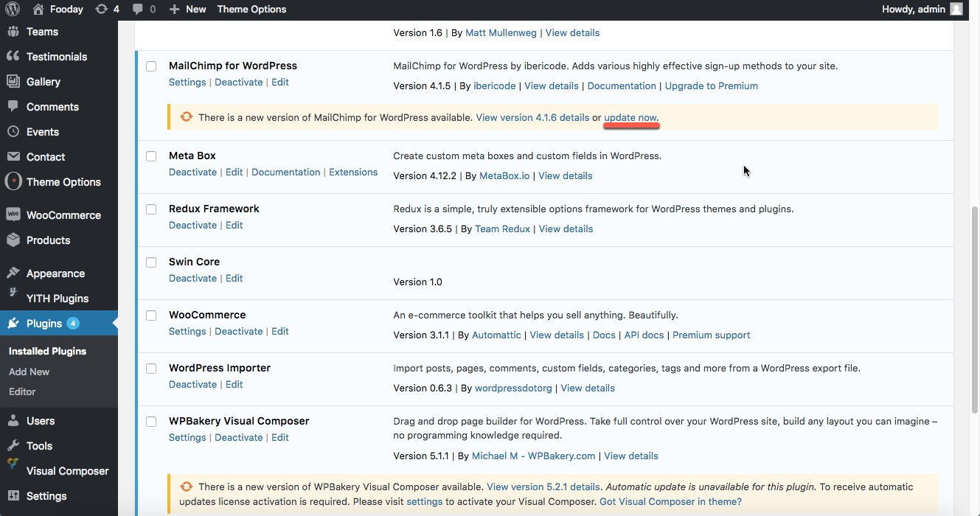Image resolution: width=980 pixels, height=516 pixels.
Task: Open the ibericode author link
Action: [x=495, y=86]
